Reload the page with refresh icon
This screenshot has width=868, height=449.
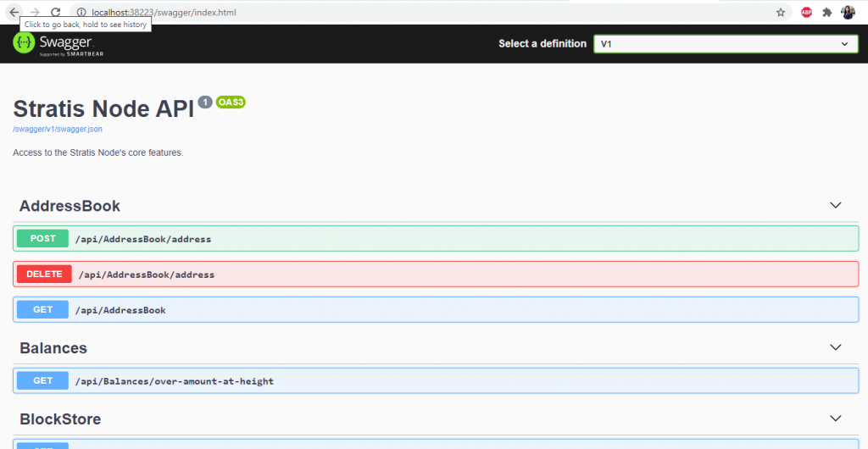[56, 12]
